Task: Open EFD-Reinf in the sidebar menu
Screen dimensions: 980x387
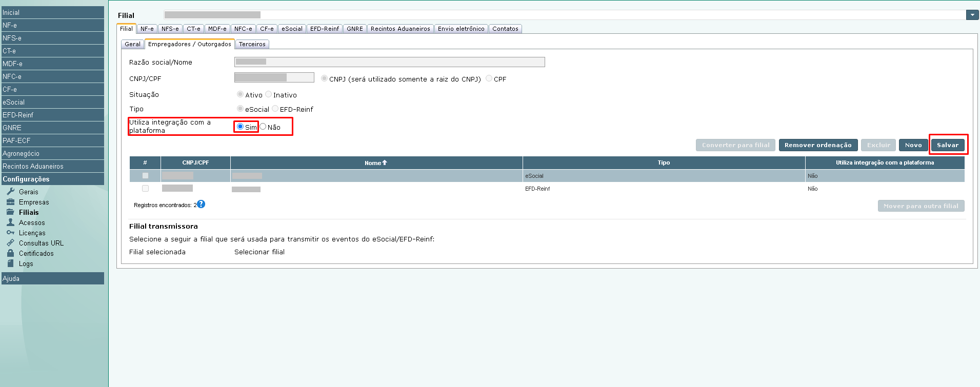Action: click(x=53, y=115)
